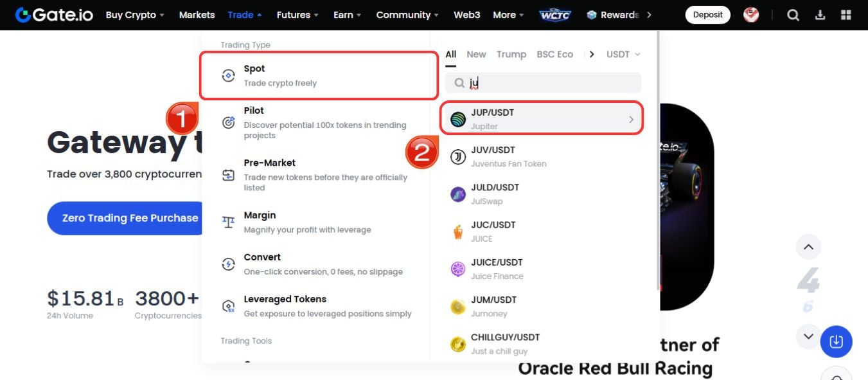Open the USDT quote currency dropdown
Screen dimensions: 868x380
(x=623, y=54)
